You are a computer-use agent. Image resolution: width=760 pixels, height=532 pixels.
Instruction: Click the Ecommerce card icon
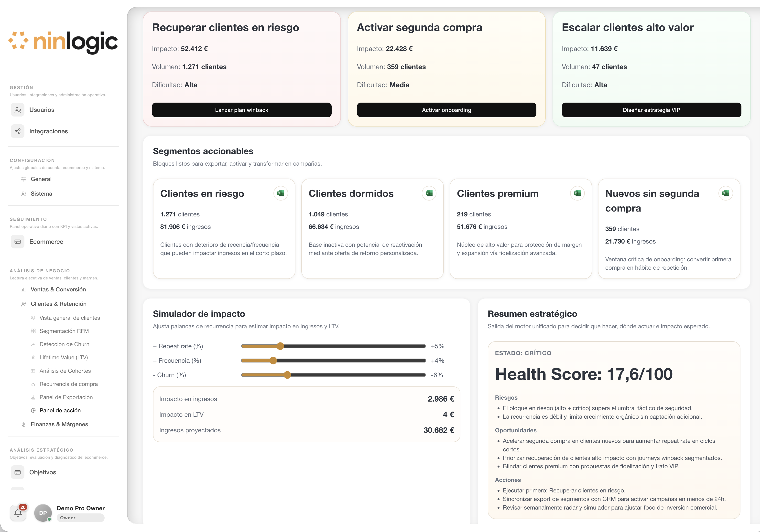point(18,242)
